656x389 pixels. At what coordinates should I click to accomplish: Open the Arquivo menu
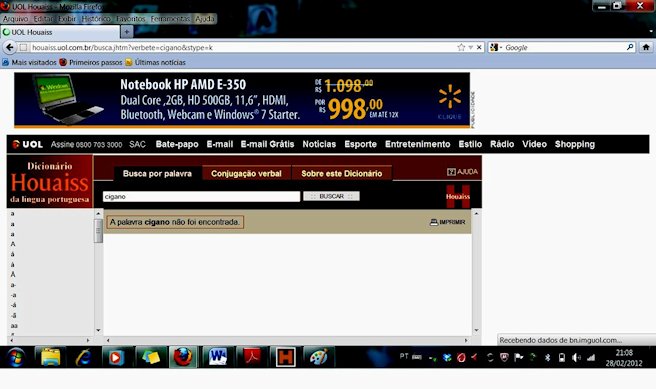15,19
